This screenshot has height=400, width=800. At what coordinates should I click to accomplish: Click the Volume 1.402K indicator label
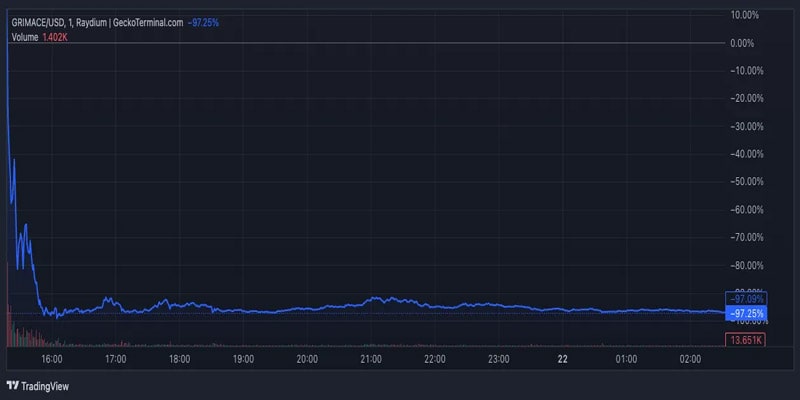(x=39, y=37)
